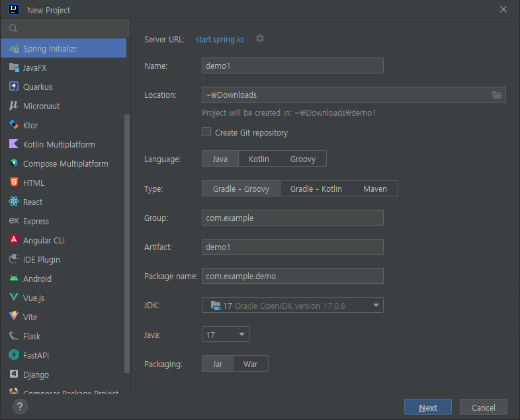Click the Location path field
The image size is (520, 420).
354,95
